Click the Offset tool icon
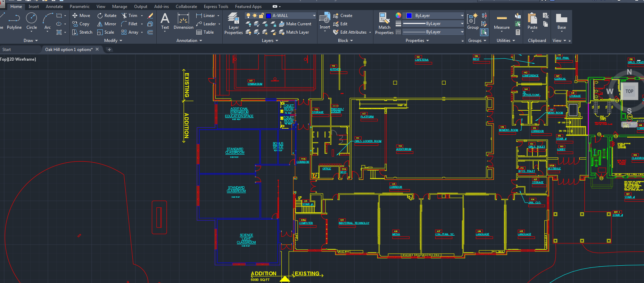 pyautogui.click(x=150, y=32)
